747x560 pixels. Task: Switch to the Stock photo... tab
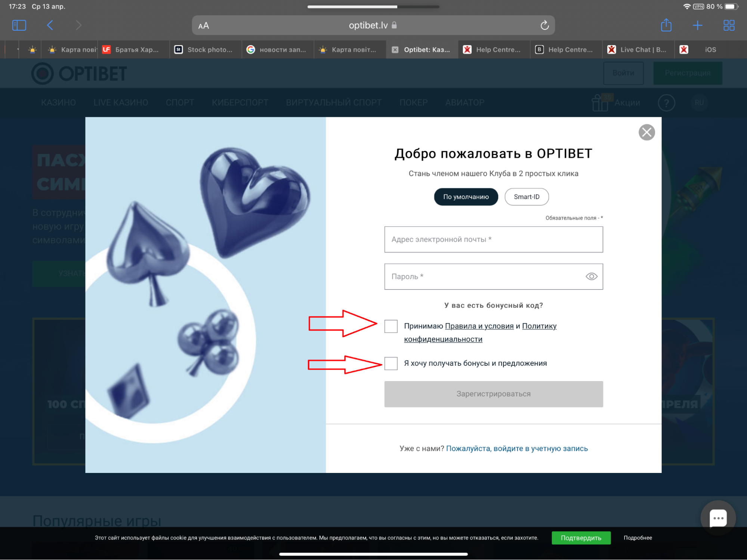206,50
